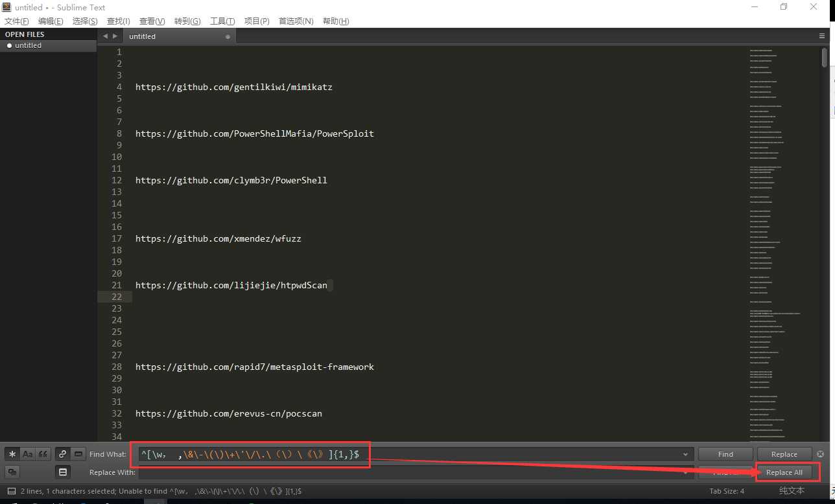The width and height of the screenshot is (835, 504).
Task: Go to next tab with right arrow
Action: tap(115, 36)
